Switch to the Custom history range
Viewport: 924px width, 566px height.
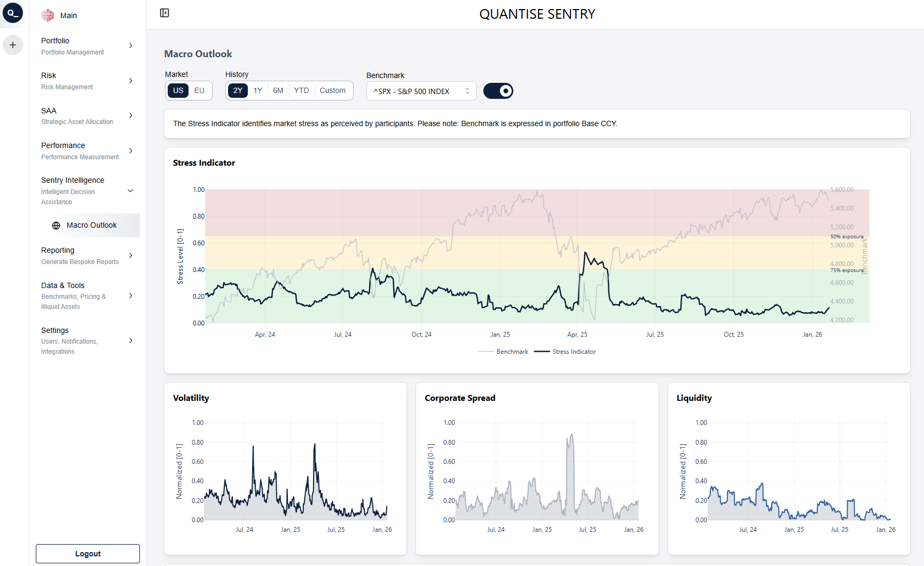point(333,90)
